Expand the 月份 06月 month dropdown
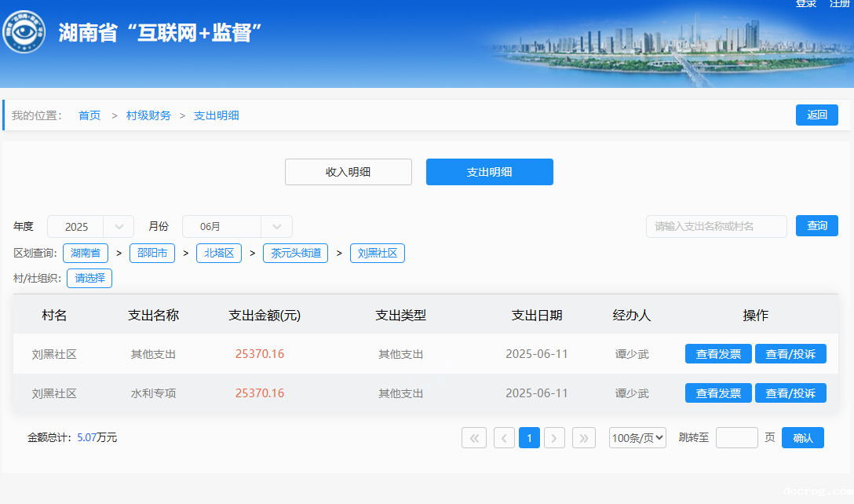 237,227
